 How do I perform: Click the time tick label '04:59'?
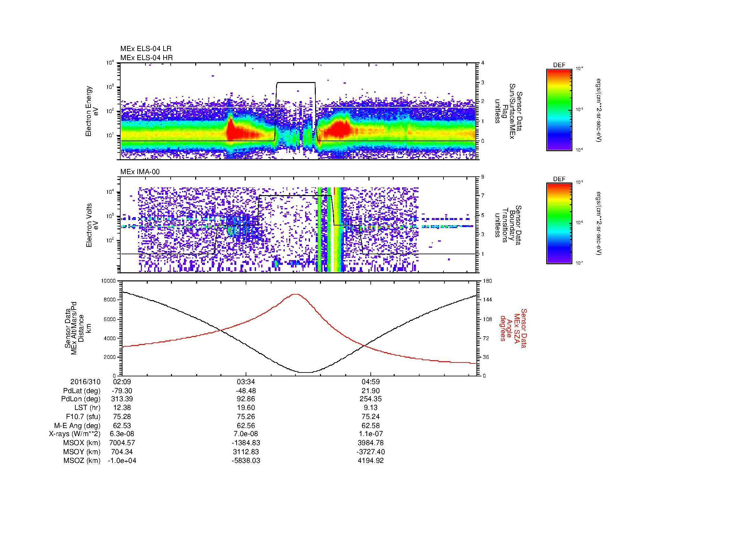[371, 382]
